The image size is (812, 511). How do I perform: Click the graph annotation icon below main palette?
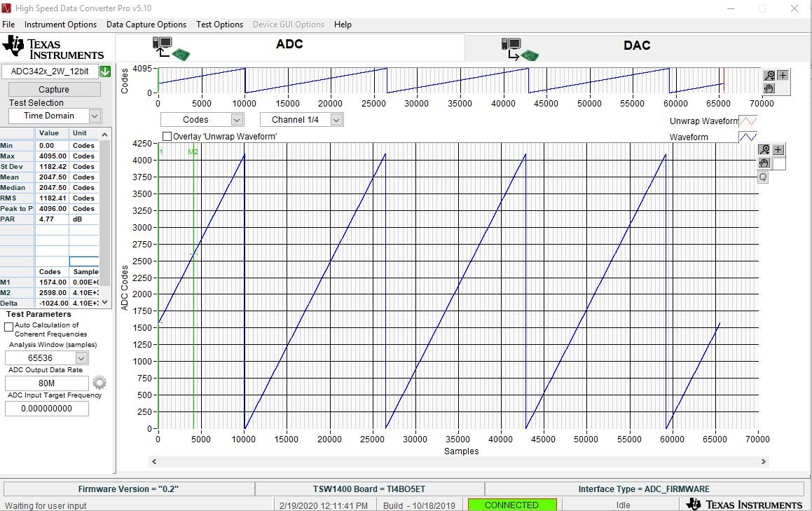pos(763,177)
